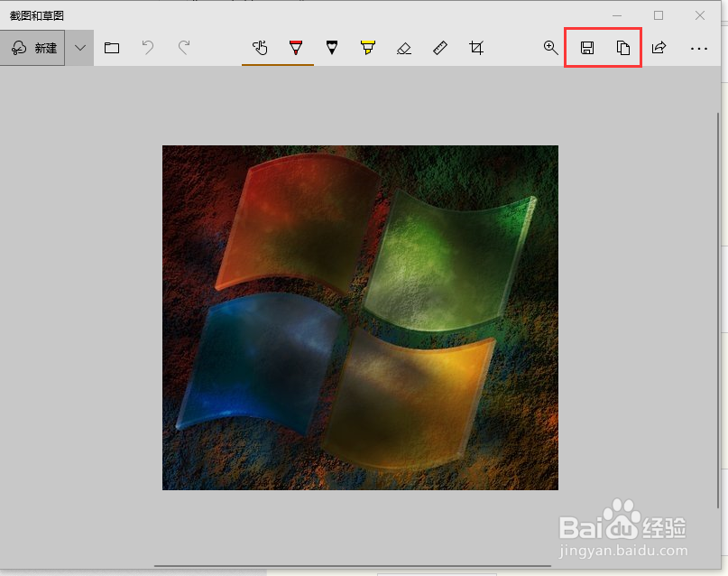Open the zoom magnifier control
The image size is (728, 576).
pyautogui.click(x=550, y=47)
